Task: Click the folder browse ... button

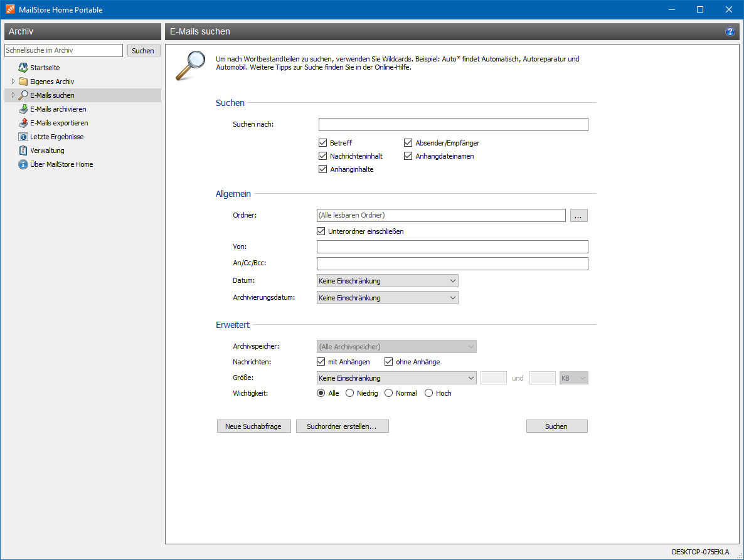Action: 578,216
